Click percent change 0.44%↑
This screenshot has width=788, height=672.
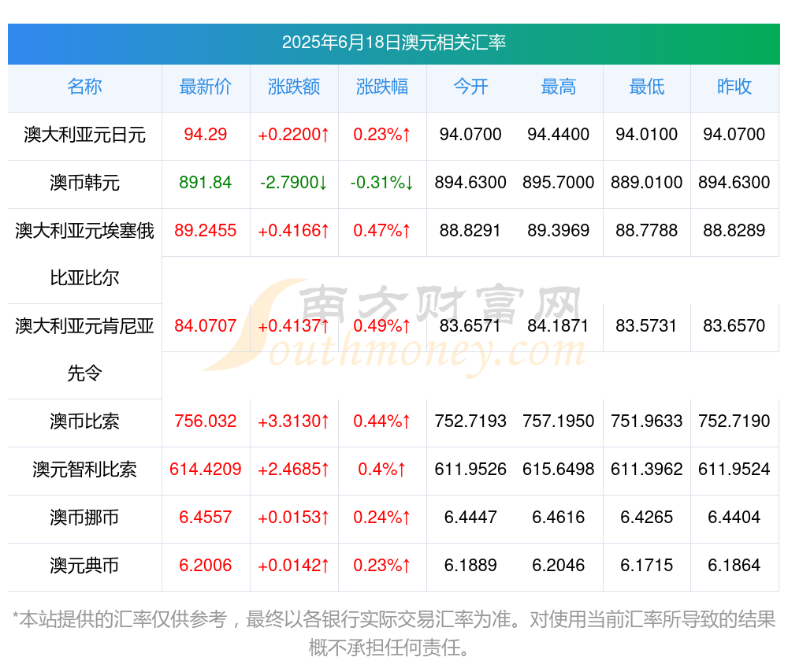[x=382, y=421]
